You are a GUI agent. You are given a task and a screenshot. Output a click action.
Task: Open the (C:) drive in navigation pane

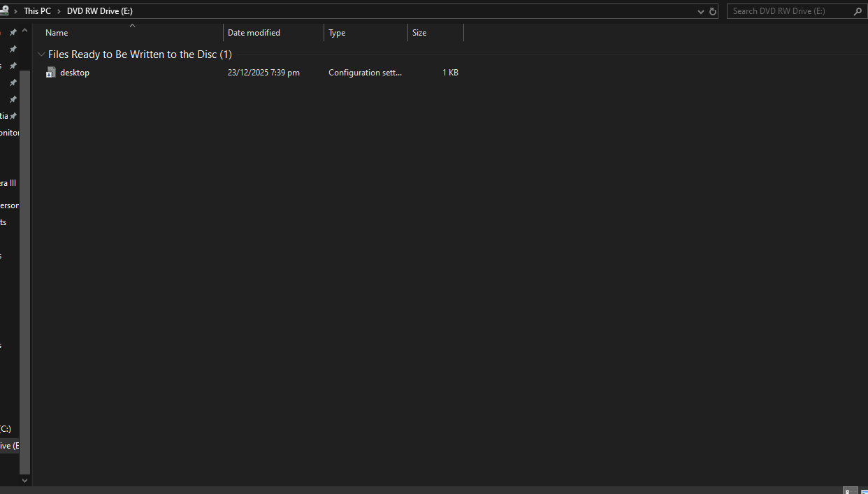click(6, 429)
